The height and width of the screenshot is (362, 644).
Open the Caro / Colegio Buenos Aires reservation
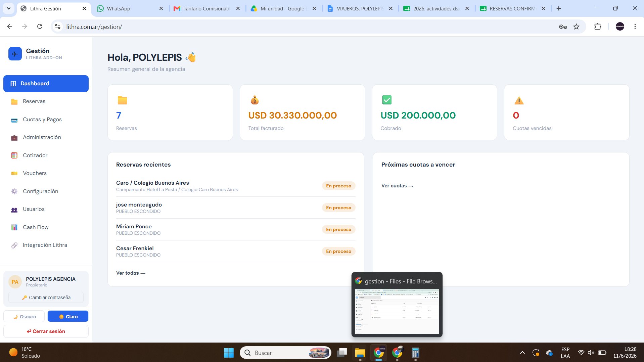point(236,186)
